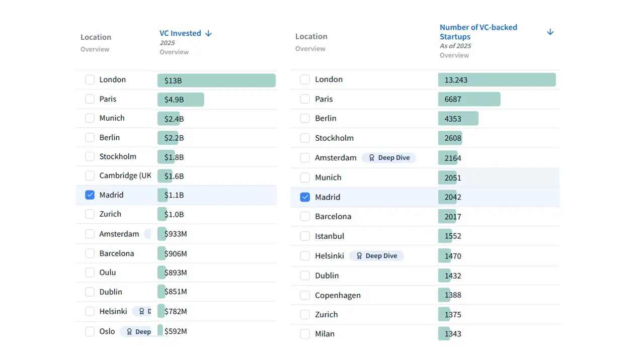Click the Deep Dive label beside Amsterdam
Viewport: 644px width, 362px height.
click(393, 158)
